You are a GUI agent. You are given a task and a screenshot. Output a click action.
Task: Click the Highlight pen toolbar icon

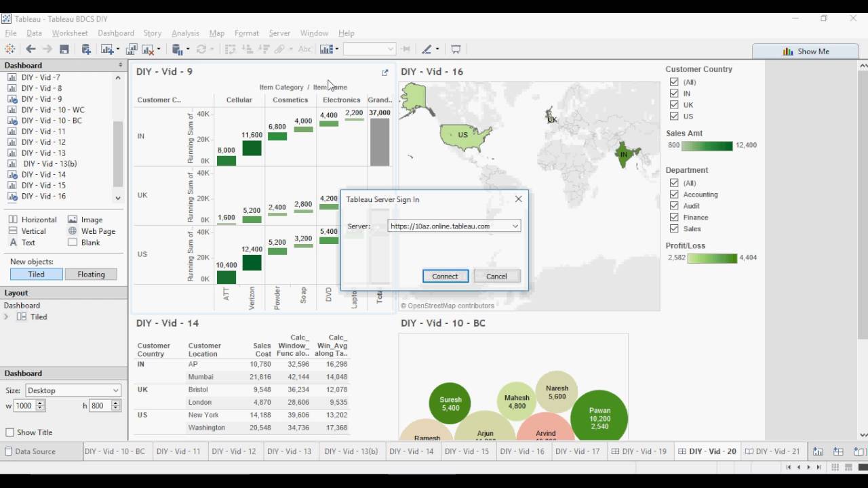tap(427, 49)
